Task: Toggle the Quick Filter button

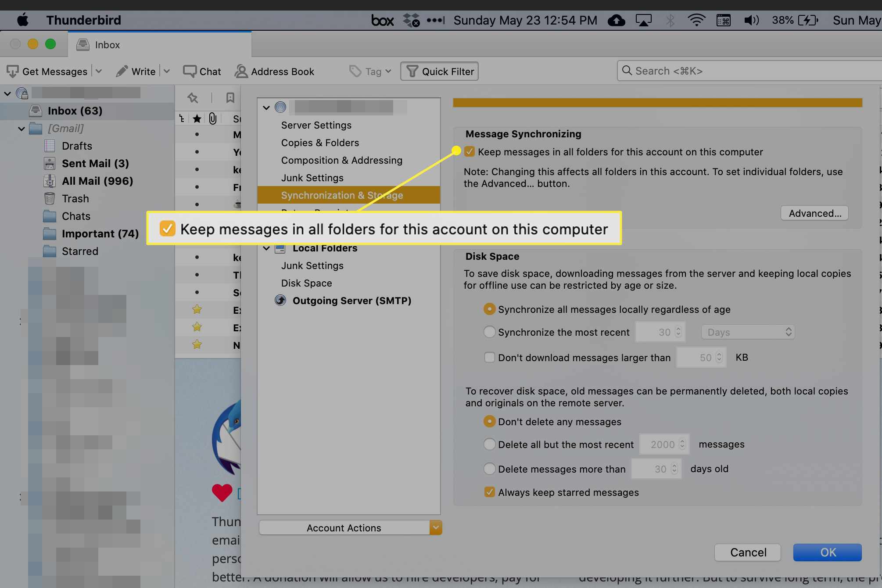Action: 439,72
